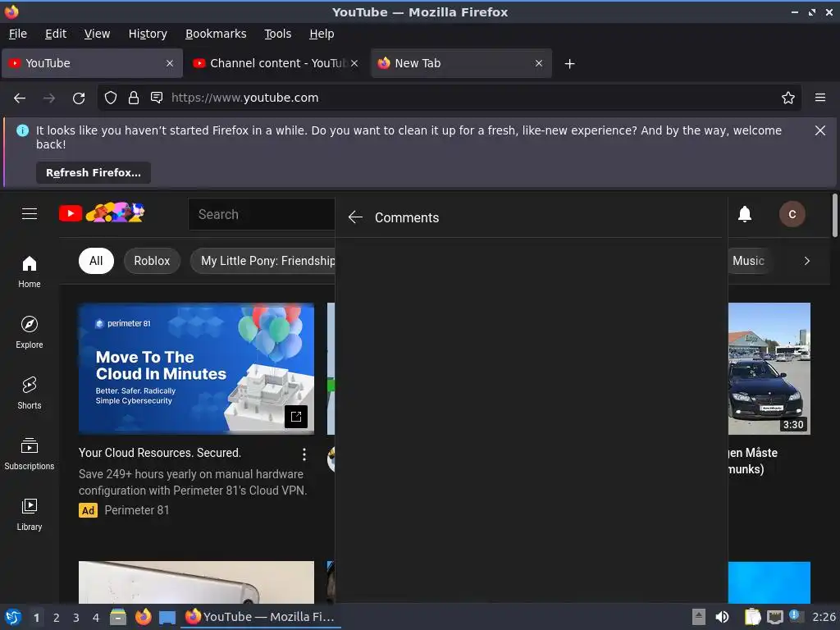Image resolution: width=840 pixels, height=630 pixels.
Task: Reload the current page
Action: click(79, 98)
